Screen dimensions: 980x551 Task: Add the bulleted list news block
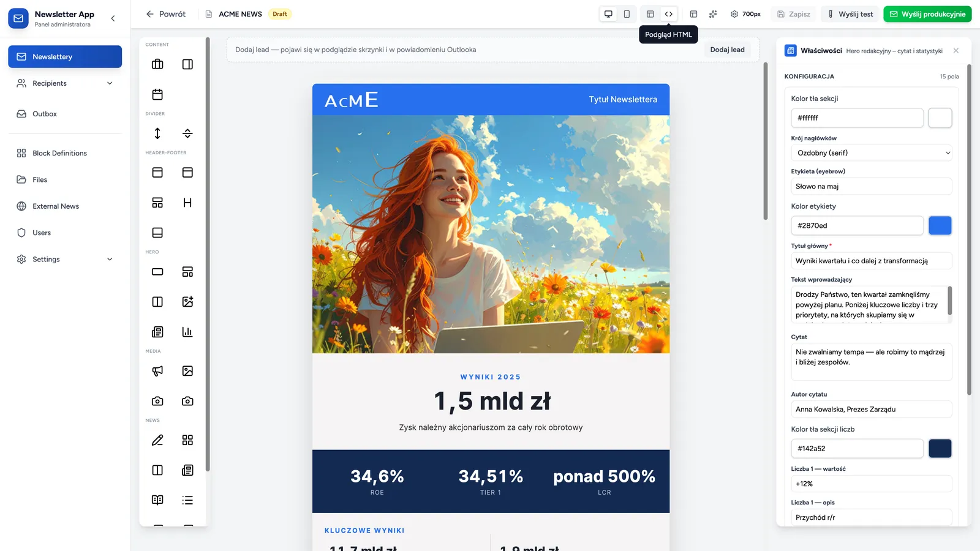(x=187, y=500)
